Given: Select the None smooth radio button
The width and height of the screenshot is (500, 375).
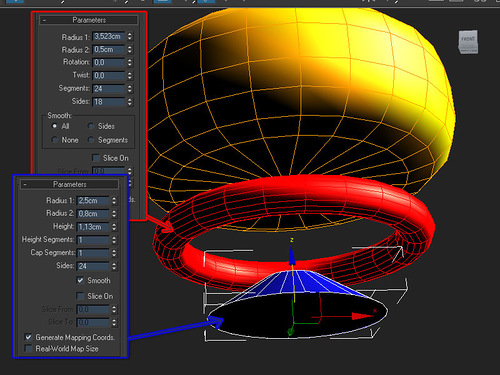Looking at the screenshot, I should (54, 140).
